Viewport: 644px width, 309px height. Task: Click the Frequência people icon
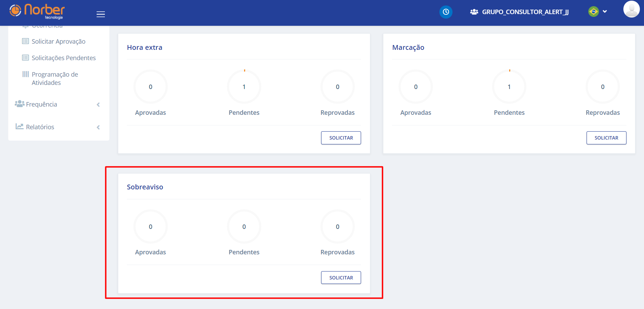(19, 104)
